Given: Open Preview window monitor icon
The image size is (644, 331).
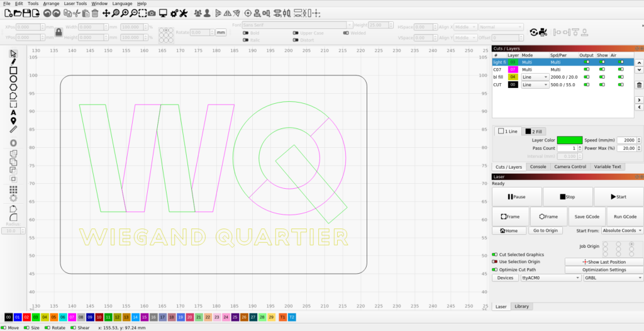Looking at the screenshot, I should (x=163, y=13).
